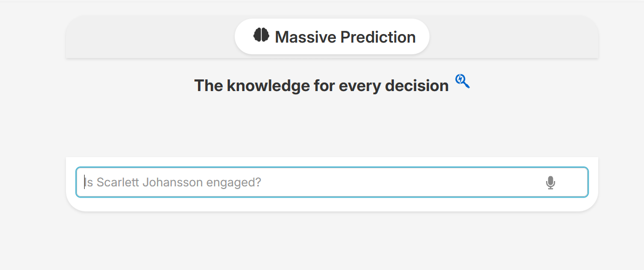Start voice input with the microphone icon
Screen dimensions: 644x270
[550, 183]
